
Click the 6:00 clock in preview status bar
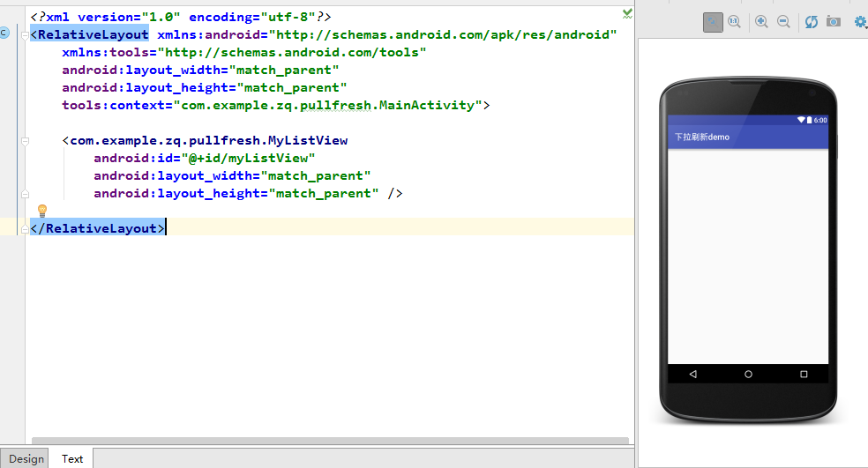820,120
